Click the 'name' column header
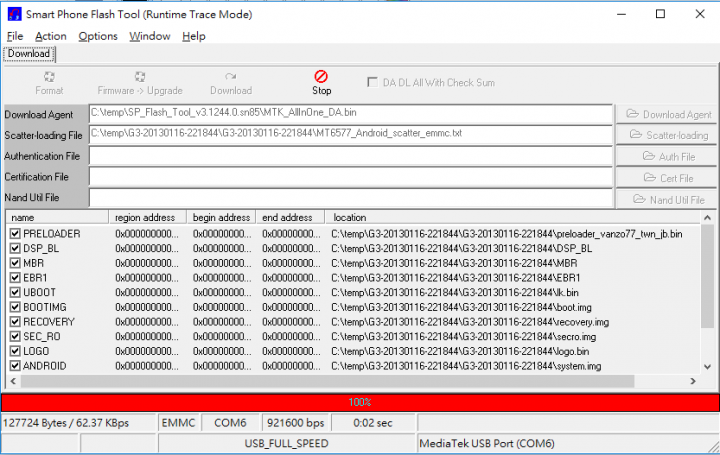This screenshot has width=720, height=455. 58,218
